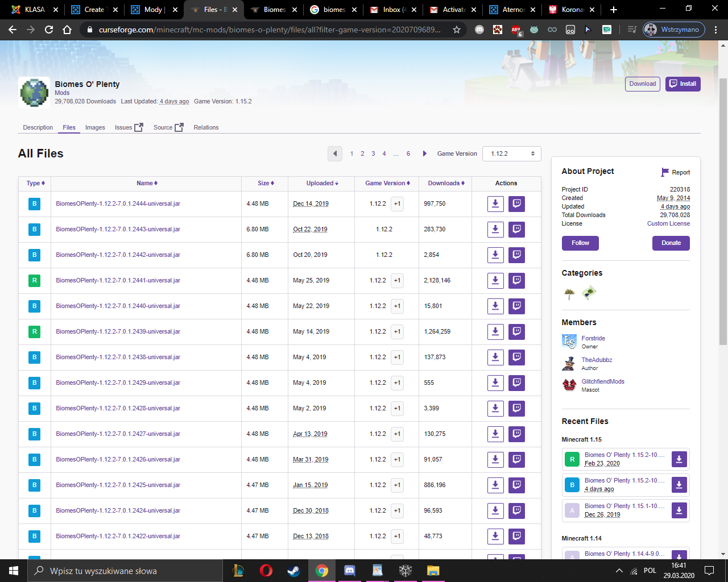Open Forstride's member profile

[593, 338]
